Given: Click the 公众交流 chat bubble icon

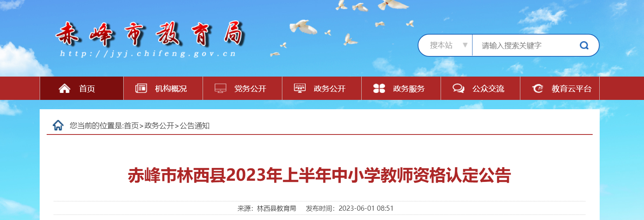Looking at the screenshot, I should click(458, 89).
